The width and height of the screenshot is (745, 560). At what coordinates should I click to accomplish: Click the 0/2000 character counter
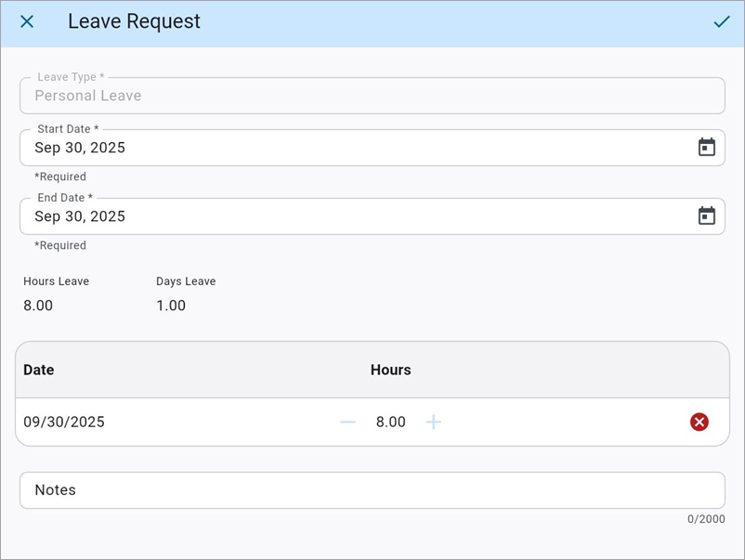706,519
